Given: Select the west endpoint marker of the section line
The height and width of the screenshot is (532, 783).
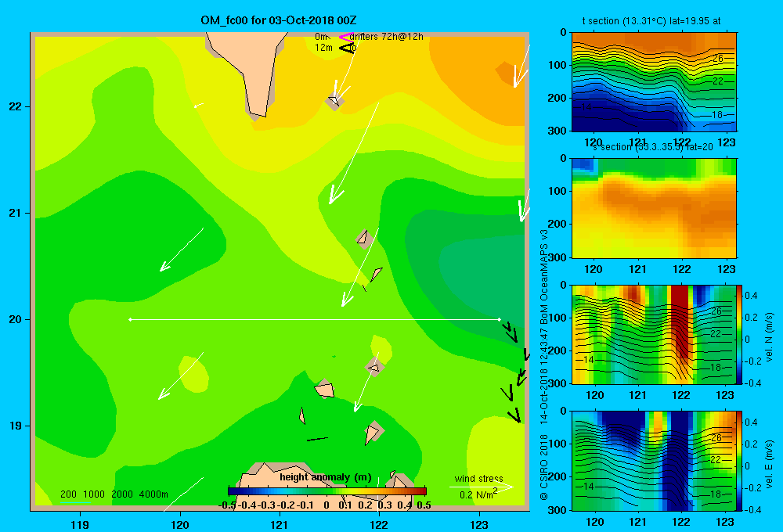Looking at the screenshot, I should click(130, 319).
